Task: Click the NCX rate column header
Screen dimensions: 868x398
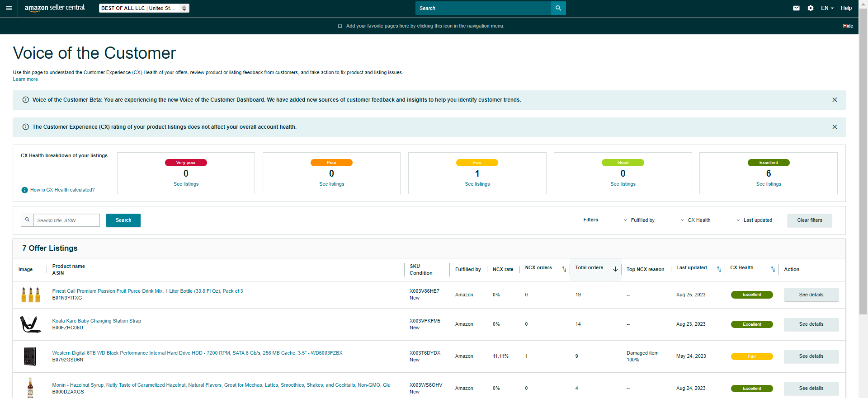Action: coord(503,270)
